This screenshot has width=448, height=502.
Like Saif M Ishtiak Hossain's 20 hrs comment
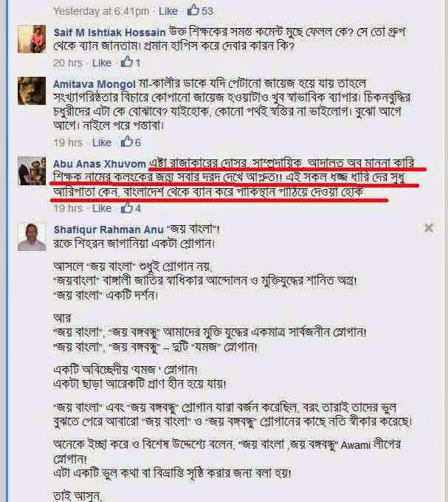pos(102,63)
